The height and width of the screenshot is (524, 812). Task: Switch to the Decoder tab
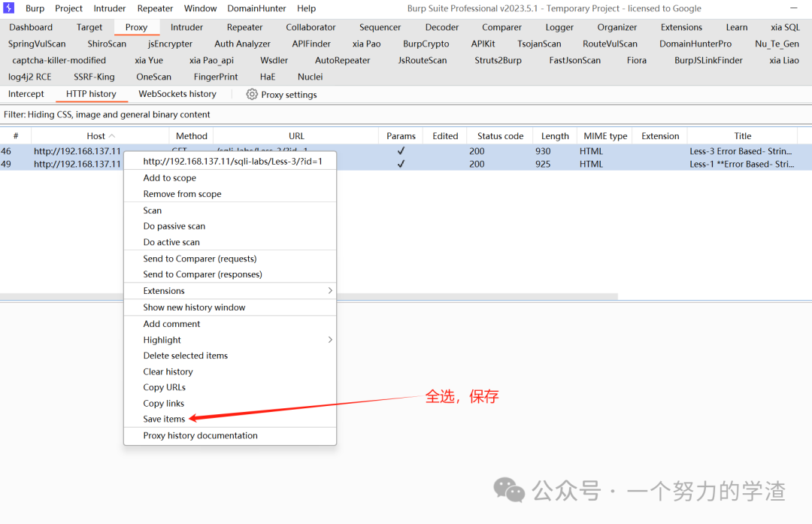(442, 28)
